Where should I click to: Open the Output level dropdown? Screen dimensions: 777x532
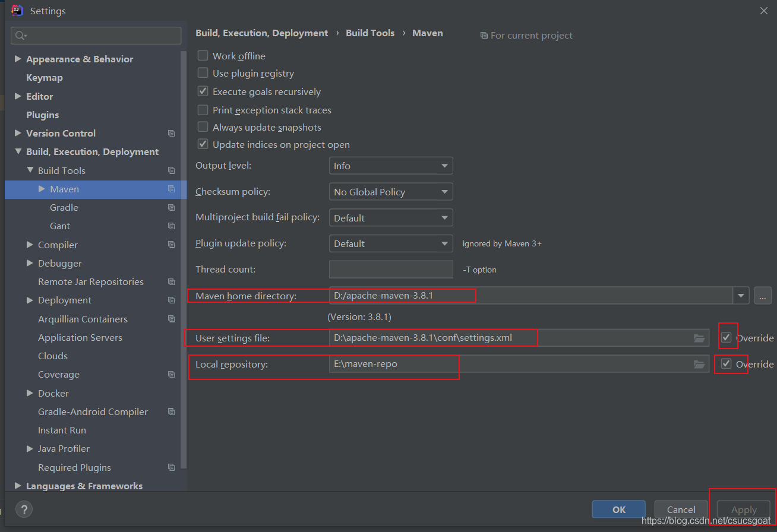point(391,166)
